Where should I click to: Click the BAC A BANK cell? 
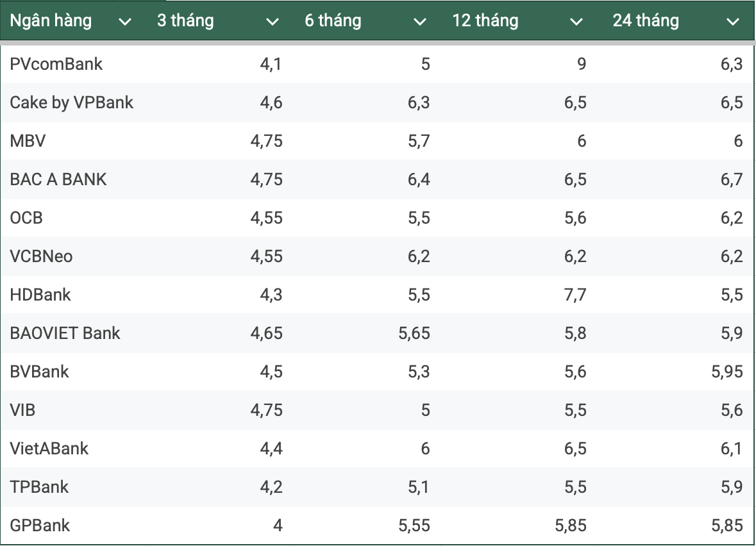(58, 179)
